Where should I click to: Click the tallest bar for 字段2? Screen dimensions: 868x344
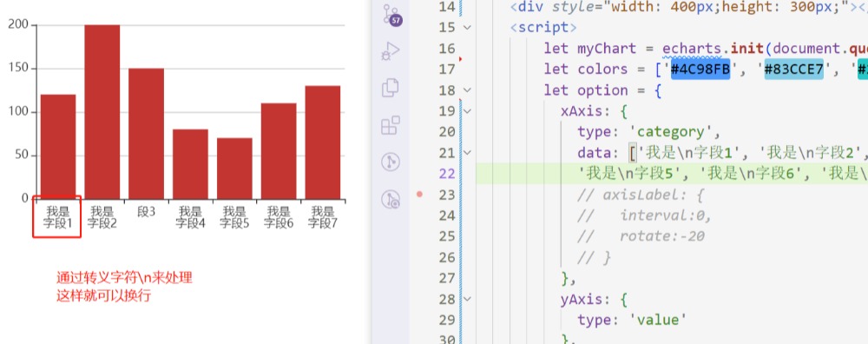102,112
